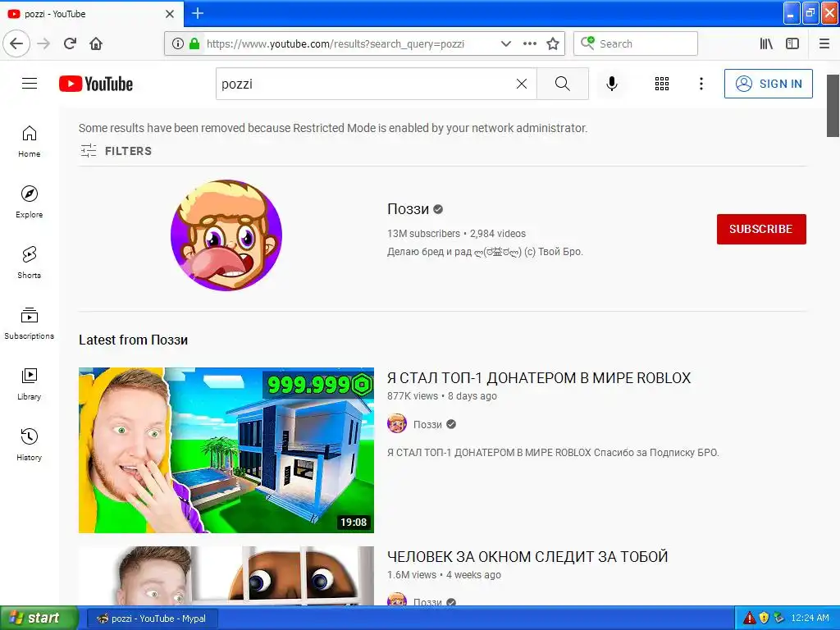Screen dimensions: 840x630
Task: Open a new browser tab
Action: (197, 13)
